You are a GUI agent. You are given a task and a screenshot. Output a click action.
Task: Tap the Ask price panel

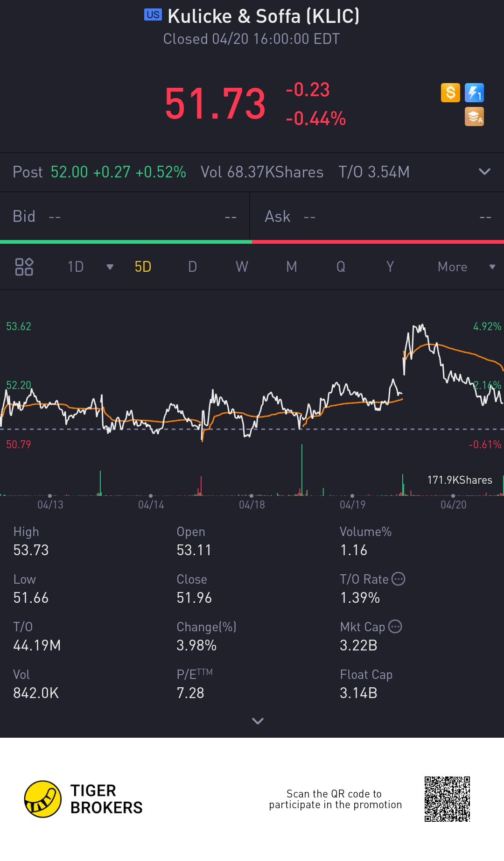377,217
